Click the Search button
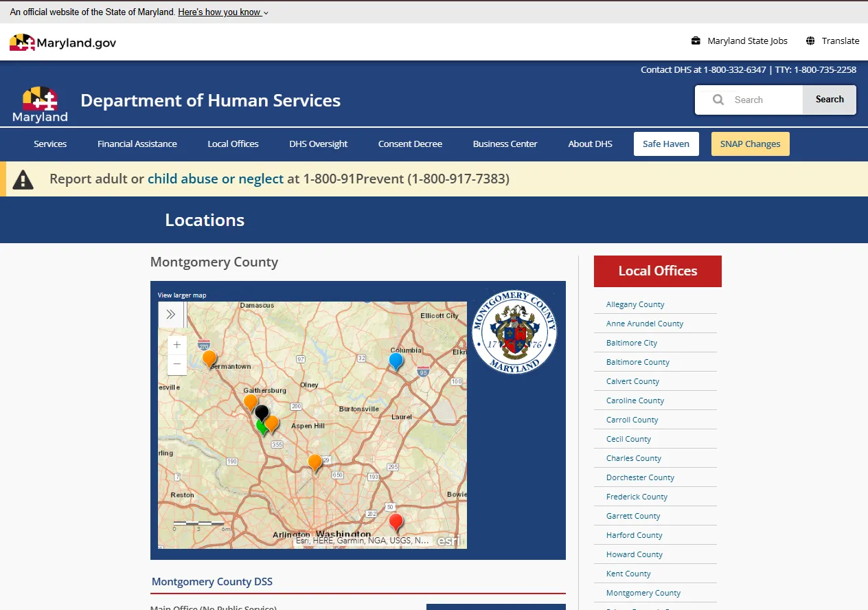Image resolution: width=868 pixels, height=610 pixels. [x=830, y=100]
